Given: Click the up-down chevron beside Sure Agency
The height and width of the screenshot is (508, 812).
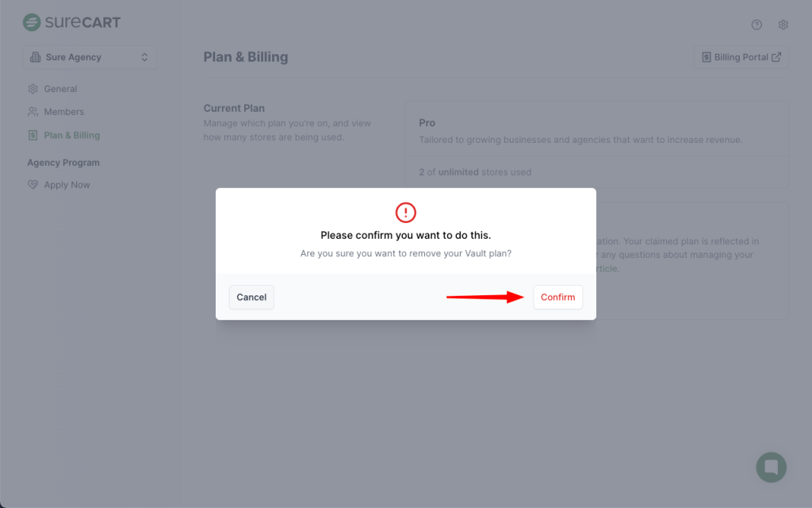Looking at the screenshot, I should coord(144,57).
